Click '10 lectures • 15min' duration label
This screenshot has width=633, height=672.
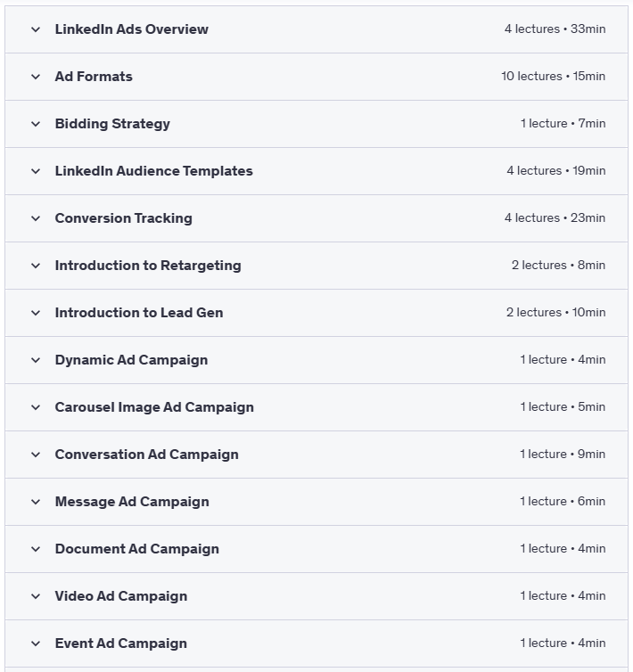(553, 77)
